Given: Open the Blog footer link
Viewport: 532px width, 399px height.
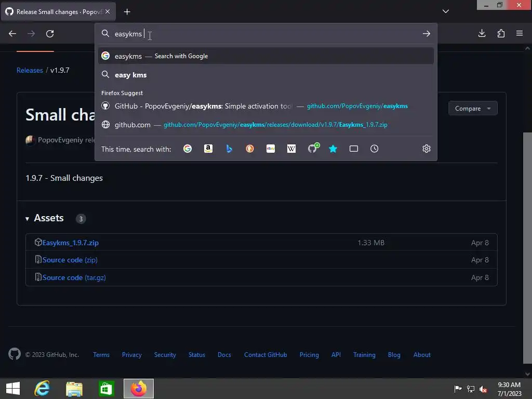Looking at the screenshot, I should pyautogui.click(x=394, y=354).
